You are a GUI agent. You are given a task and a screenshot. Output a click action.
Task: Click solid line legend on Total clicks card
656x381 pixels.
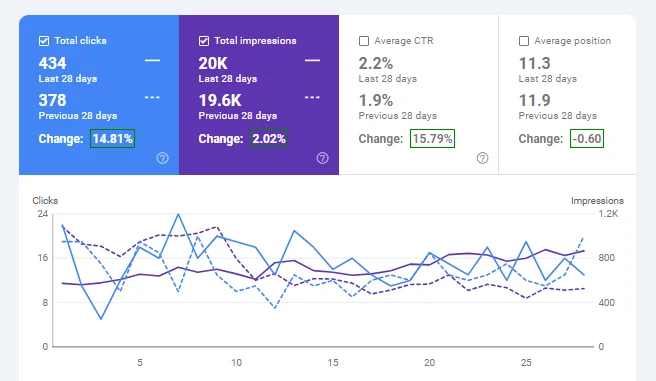click(x=152, y=61)
